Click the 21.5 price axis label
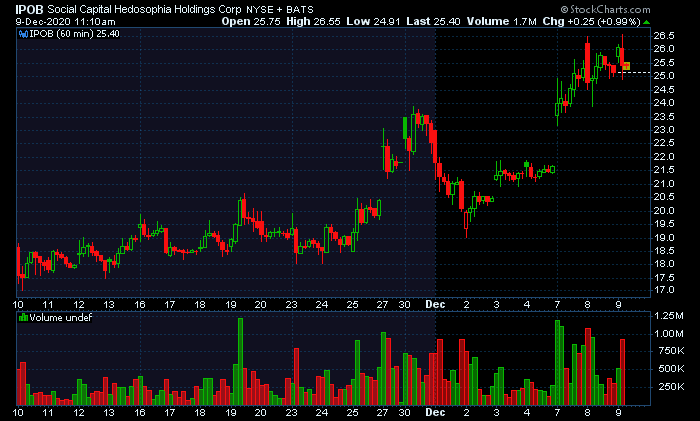This screenshot has height=421, width=700. [x=664, y=170]
